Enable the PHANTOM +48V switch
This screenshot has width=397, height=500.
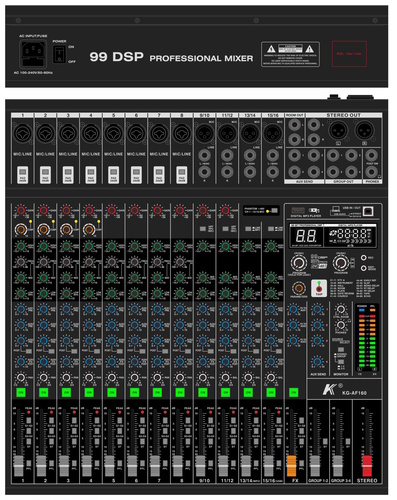274,211
